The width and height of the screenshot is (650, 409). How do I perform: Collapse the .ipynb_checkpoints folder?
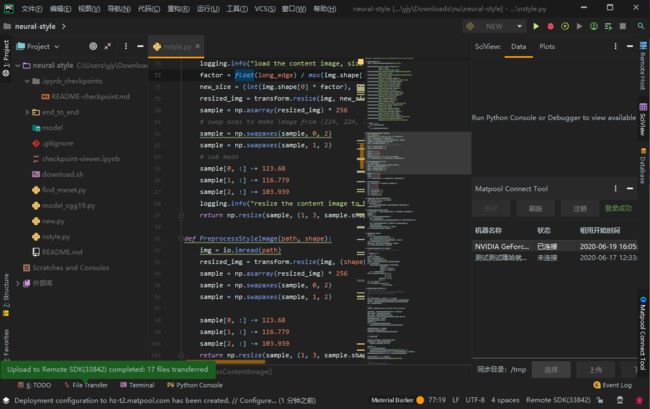pyautogui.click(x=27, y=81)
